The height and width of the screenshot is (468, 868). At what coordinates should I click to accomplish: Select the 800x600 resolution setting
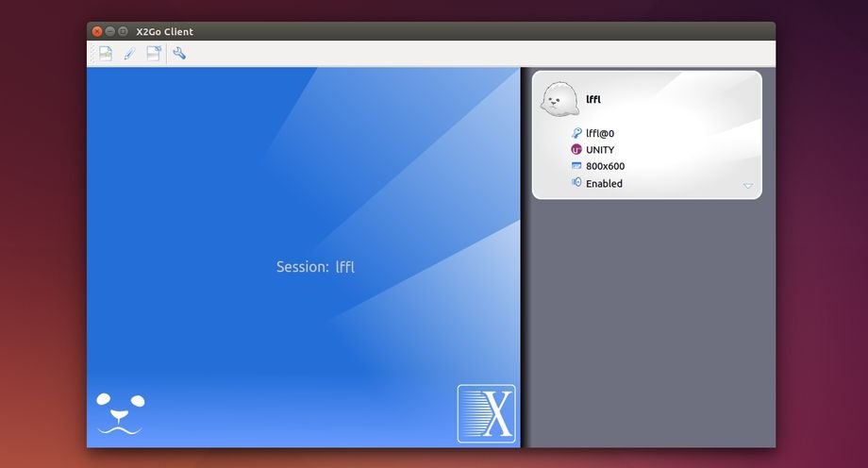point(605,167)
